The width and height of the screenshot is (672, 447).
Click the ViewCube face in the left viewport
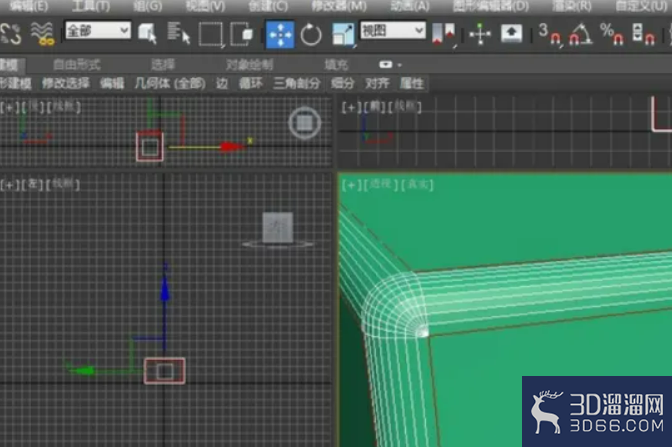point(278,227)
